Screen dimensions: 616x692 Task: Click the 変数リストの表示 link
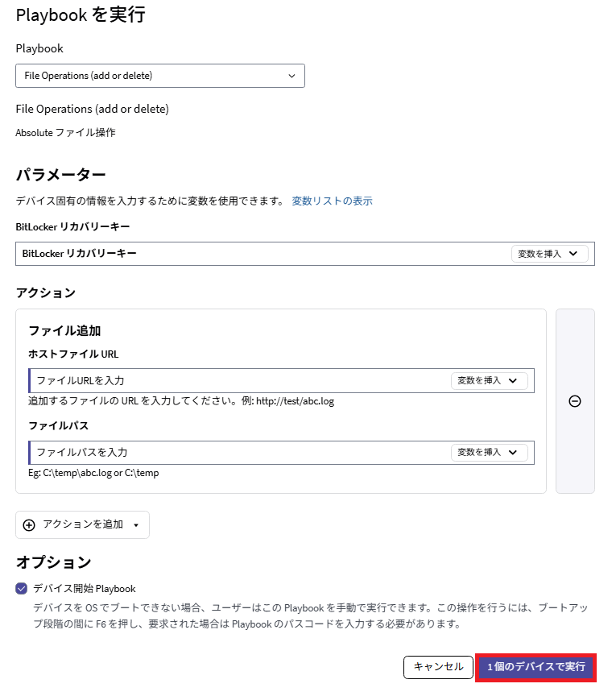coord(333,201)
